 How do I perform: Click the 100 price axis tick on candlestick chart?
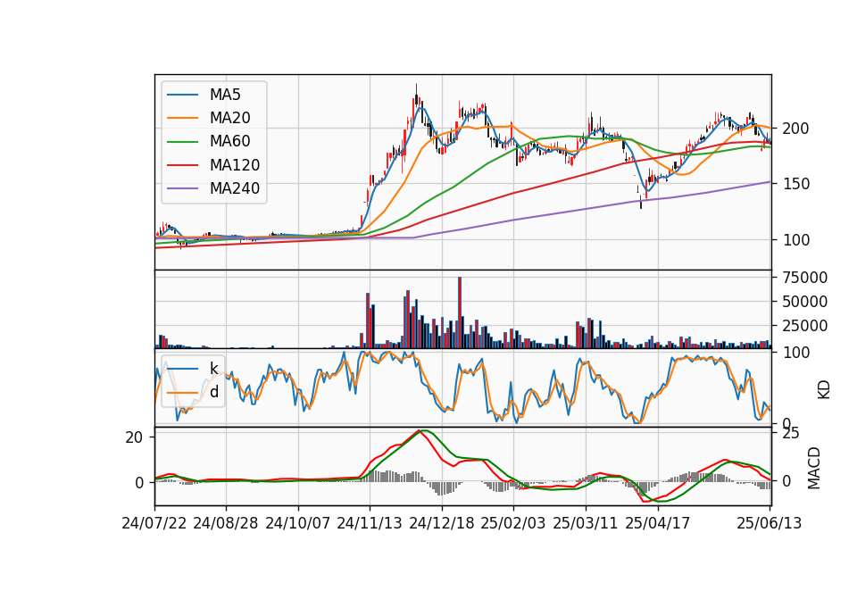click(x=795, y=240)
